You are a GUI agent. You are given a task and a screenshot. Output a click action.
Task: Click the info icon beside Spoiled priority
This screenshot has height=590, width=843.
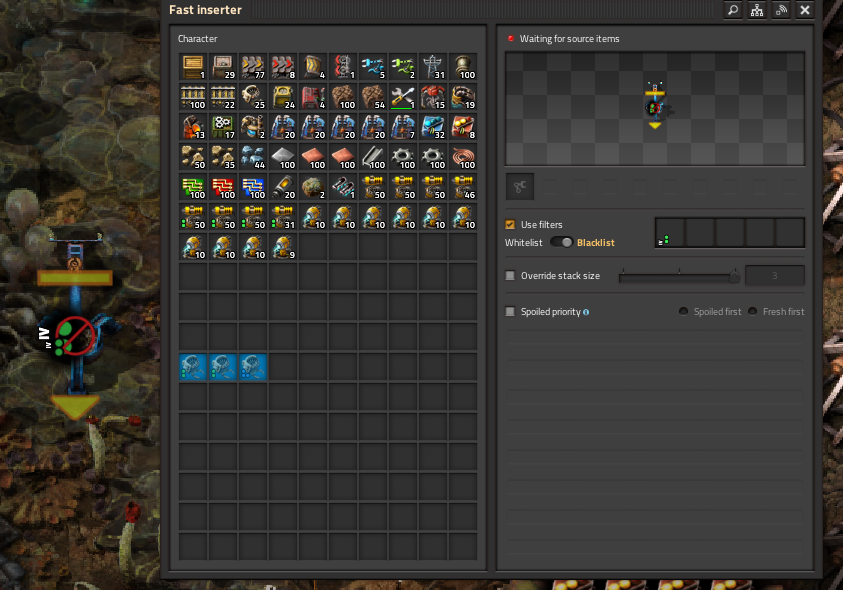586,312
